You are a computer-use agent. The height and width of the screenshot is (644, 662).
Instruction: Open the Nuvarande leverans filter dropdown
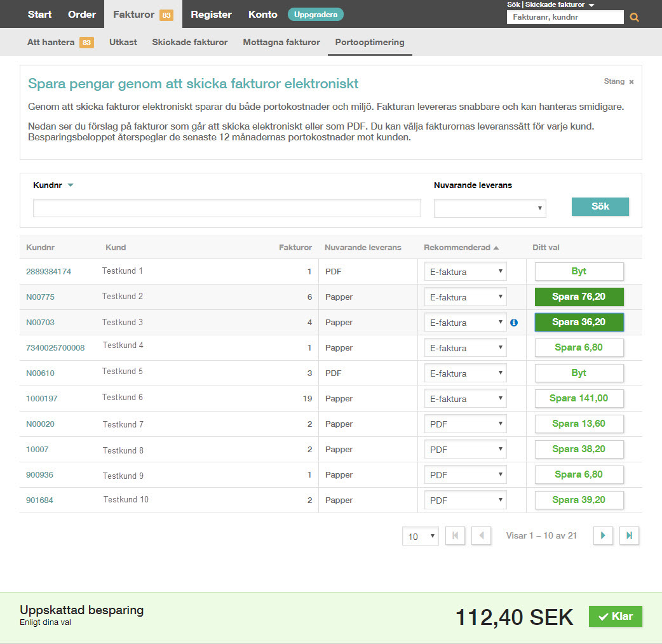tap(490, 208)
